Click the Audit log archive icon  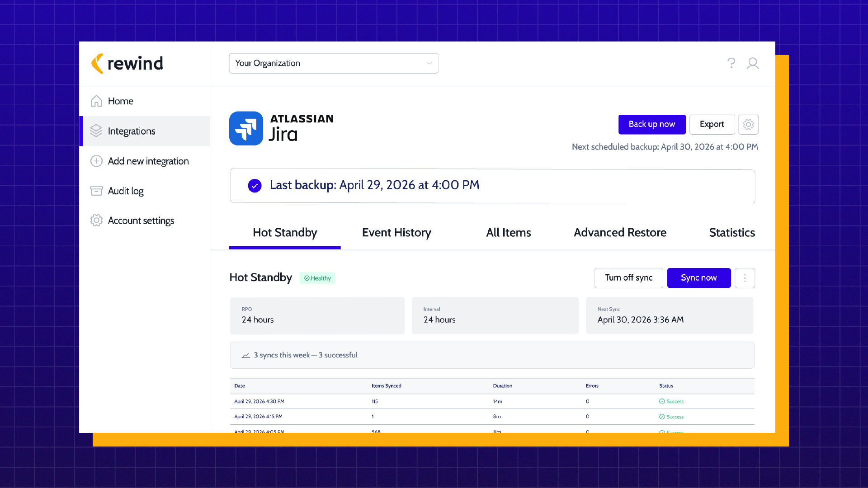click(96, 191)
